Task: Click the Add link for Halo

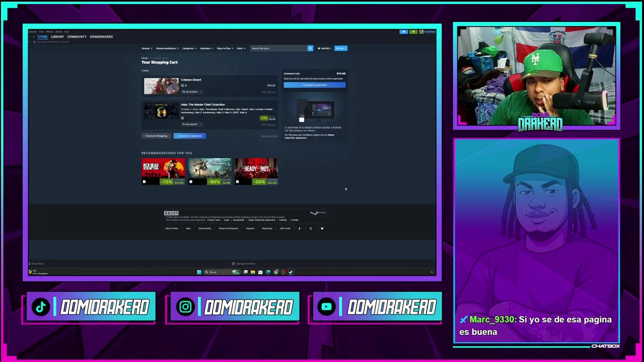Action: (264, 125)
